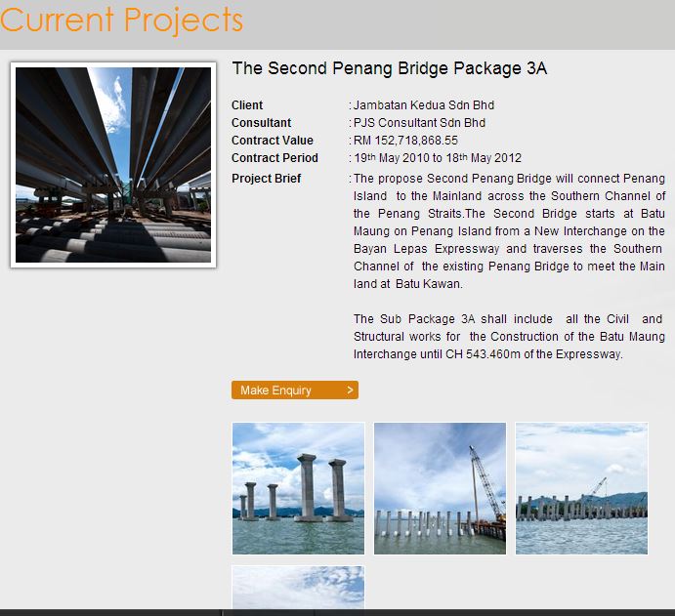Click the Contract Period label
This screenshot has height=616, width=675.
[x=274, y=158]
